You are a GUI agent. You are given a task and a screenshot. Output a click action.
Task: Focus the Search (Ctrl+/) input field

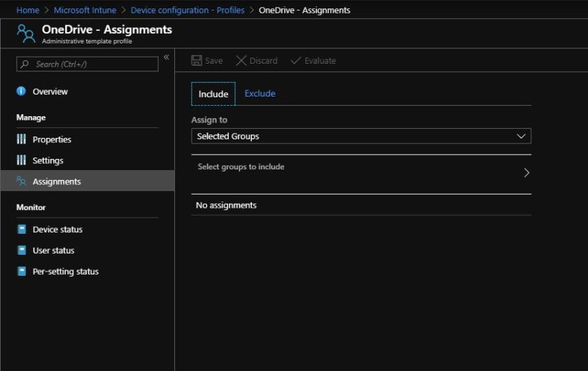(x=87, y=64)
